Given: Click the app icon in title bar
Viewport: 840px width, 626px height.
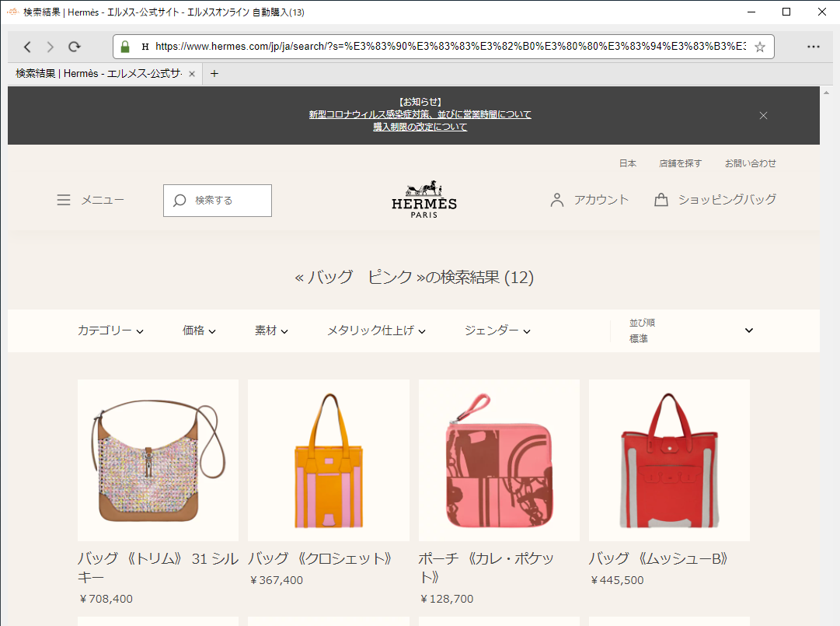Looking at the screenshot, I should click(13, 11).
